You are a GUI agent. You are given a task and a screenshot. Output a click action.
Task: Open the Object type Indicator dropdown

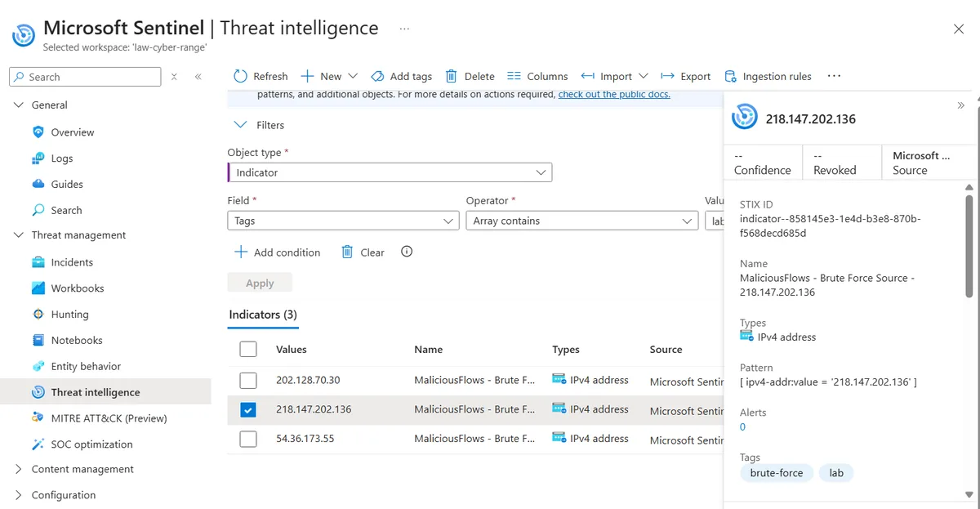pyautogui.click(x=390, y=172)
